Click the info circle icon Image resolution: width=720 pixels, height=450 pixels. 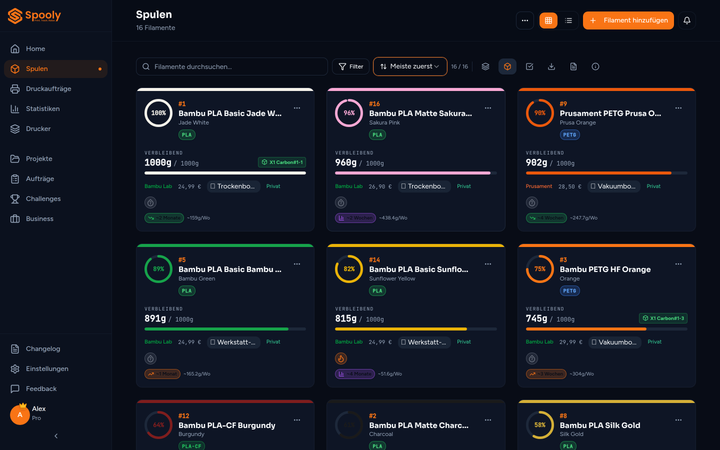click(596, 67)
